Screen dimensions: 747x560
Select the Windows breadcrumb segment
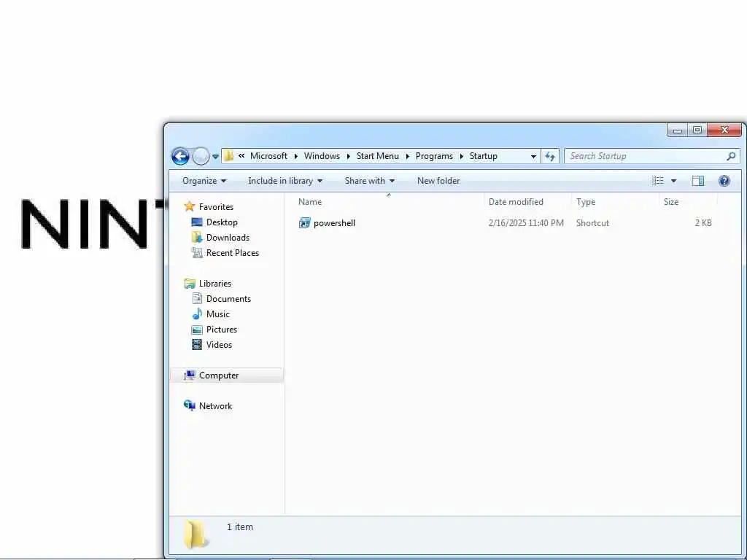point(322,156)
